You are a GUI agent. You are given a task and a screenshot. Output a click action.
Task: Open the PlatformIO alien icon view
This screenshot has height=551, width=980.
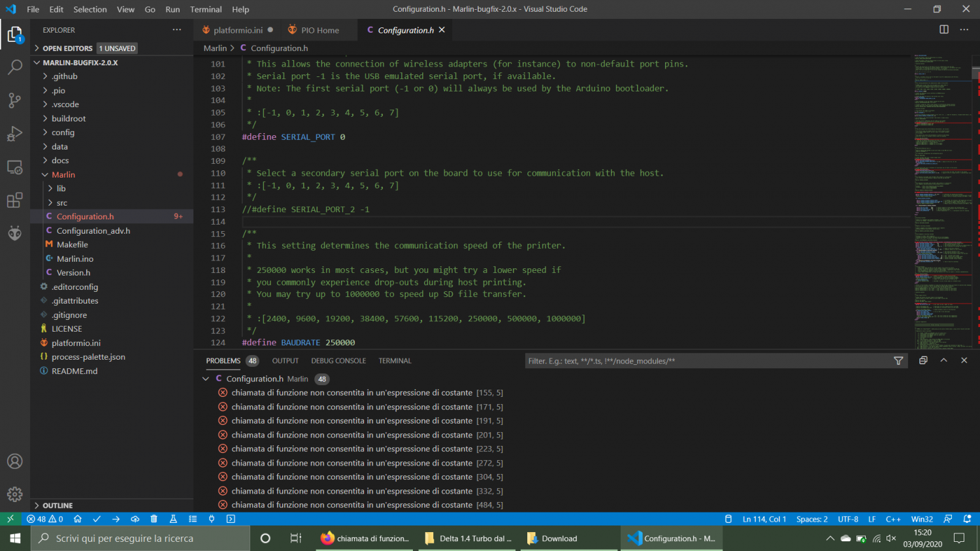(x=15, y=233)
